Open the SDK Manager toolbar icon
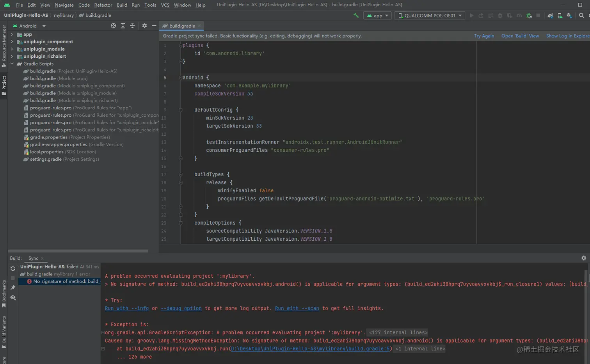 [569, 16]
